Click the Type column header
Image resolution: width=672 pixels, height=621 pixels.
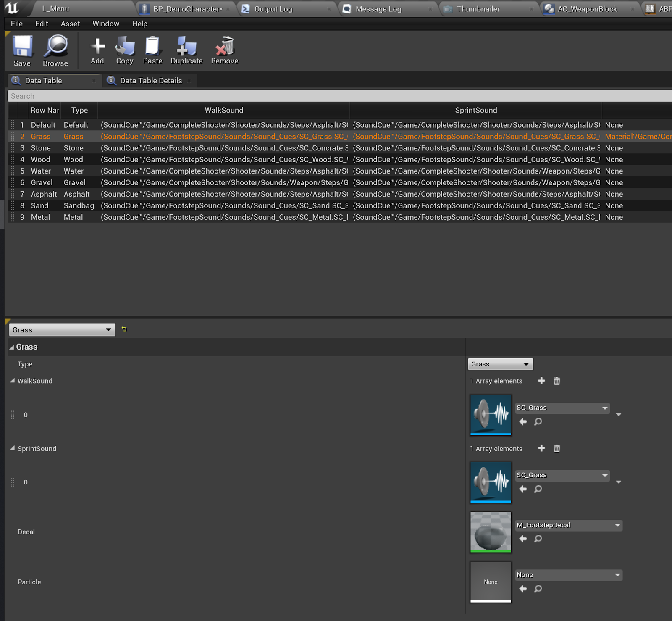79,110
